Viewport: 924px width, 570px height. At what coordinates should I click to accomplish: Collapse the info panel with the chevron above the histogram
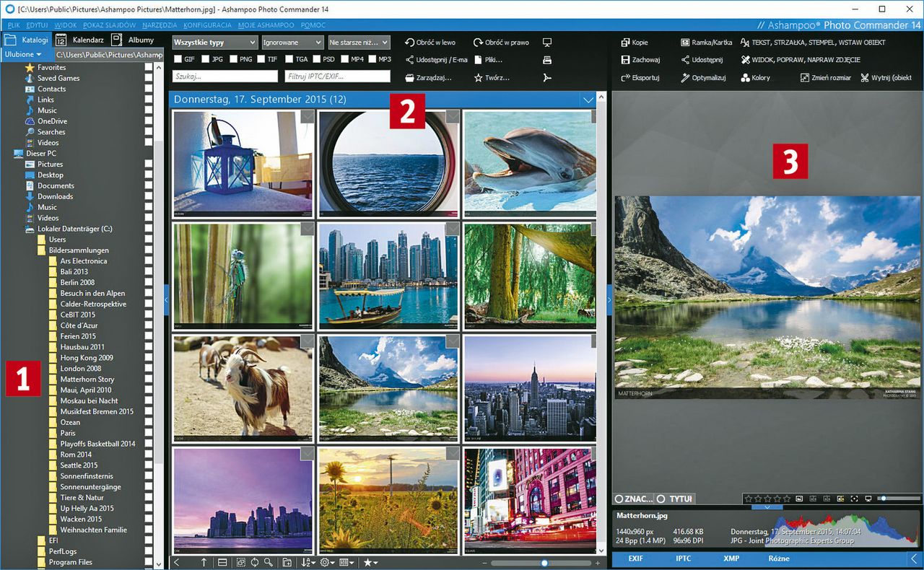[767, 507]
